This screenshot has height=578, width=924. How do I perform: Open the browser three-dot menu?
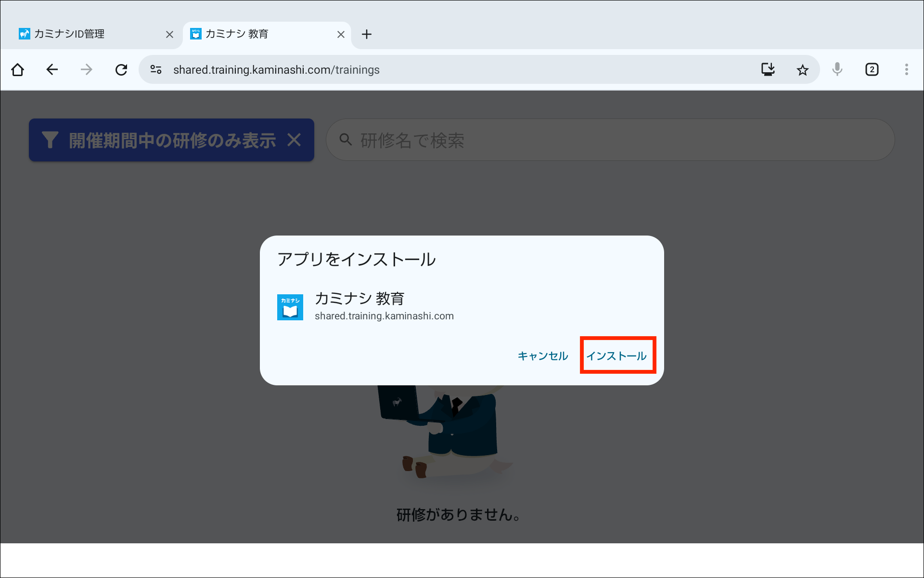[x=906, y=70]
